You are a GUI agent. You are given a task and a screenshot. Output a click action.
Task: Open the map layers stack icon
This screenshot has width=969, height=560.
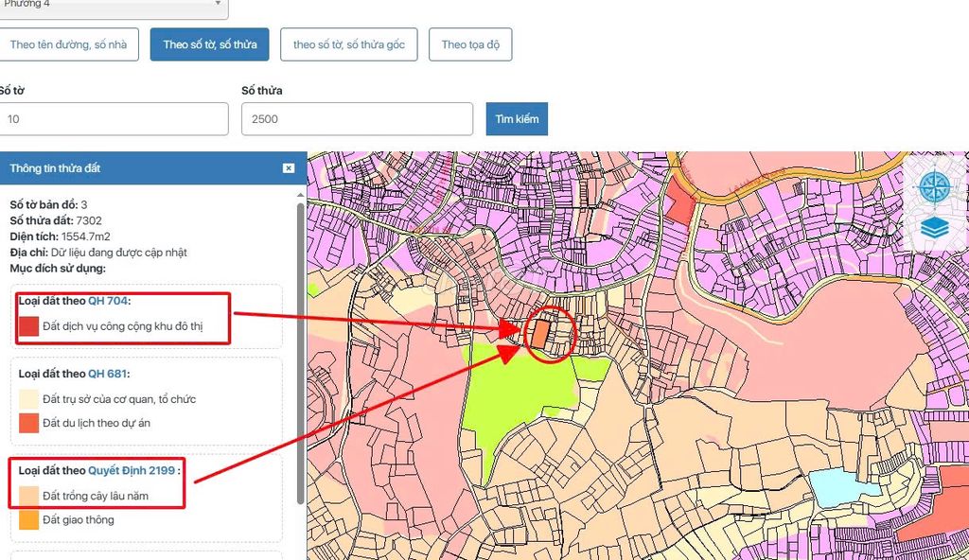click(x=934, y=228)
